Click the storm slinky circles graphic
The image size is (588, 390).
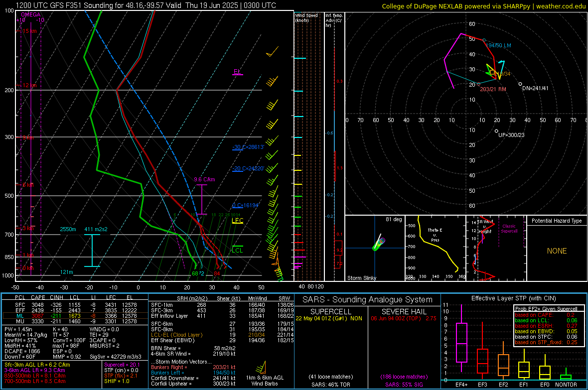[x=379, y=243]
